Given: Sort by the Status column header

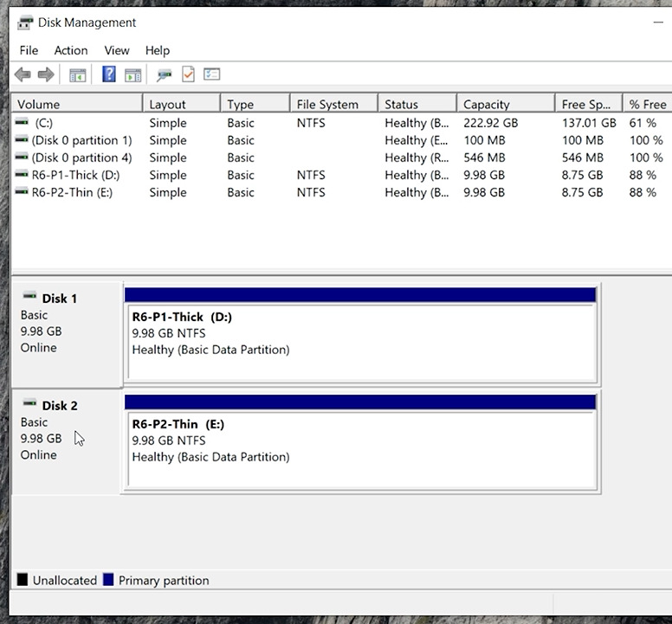Looking at the screenshot, I should [417, 104].
